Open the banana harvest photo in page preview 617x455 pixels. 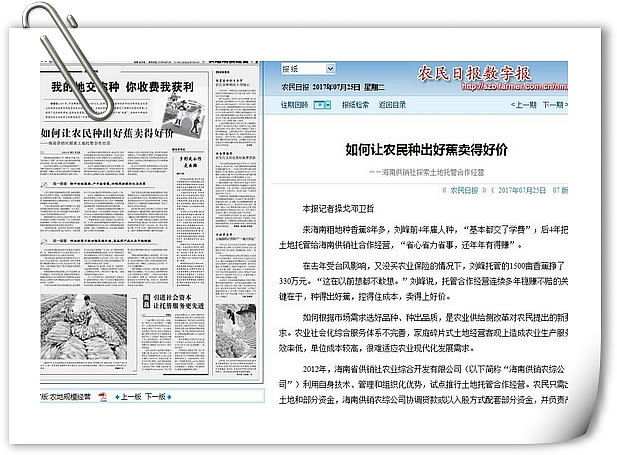tap(84, 327)
